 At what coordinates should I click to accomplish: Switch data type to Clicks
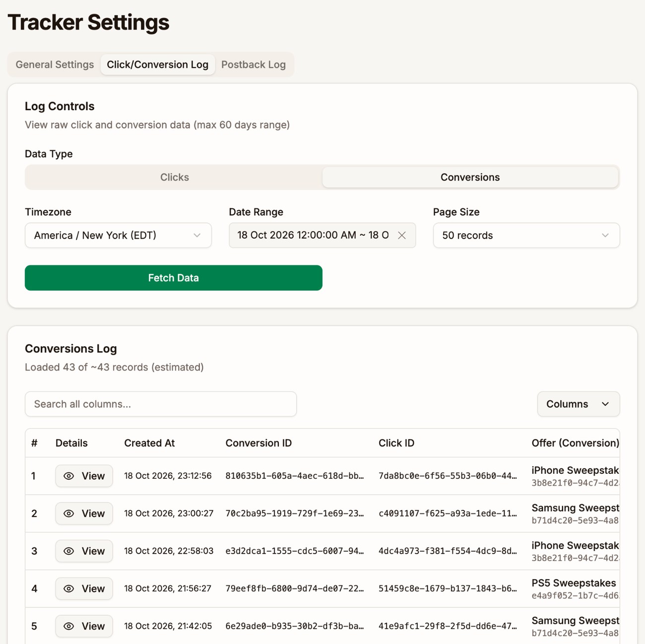174,177
